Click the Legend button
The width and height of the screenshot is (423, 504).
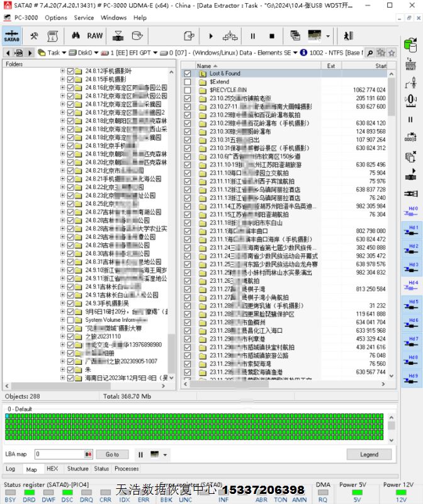click(369, 454)
